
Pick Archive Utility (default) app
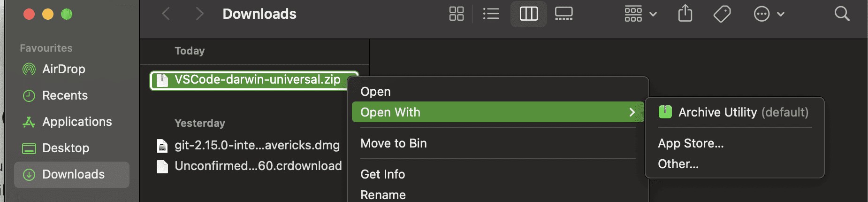(x=734, y=112)
